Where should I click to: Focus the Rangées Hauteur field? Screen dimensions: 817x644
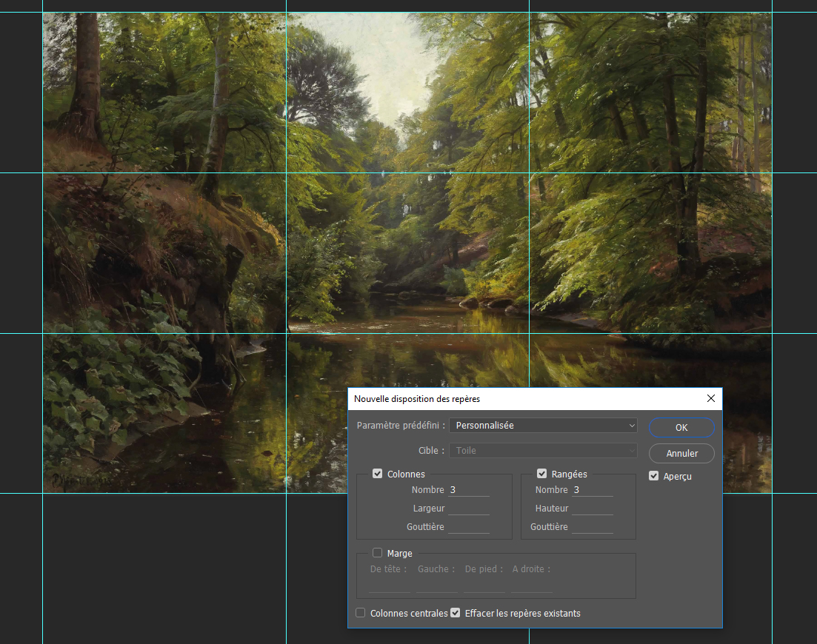(x=592, y=509)
